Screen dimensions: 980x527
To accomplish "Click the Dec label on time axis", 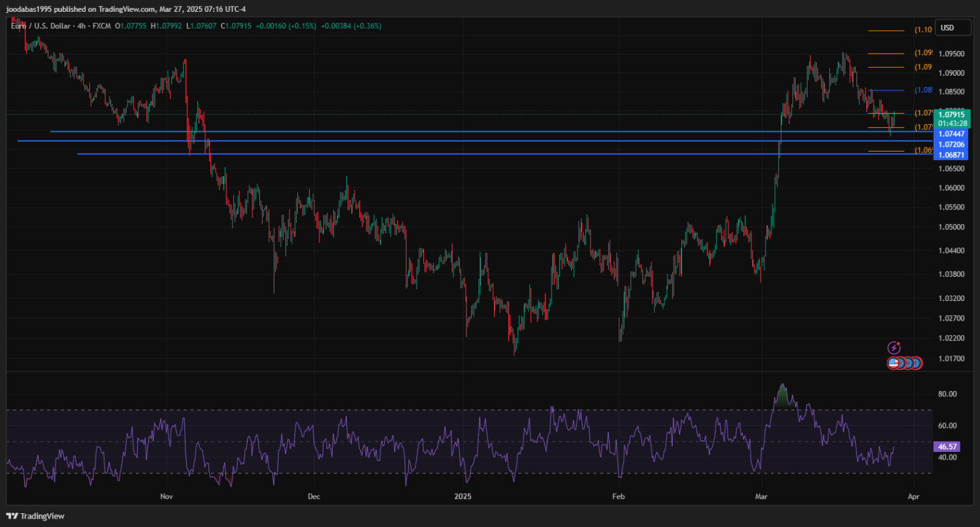I will pos(314,497).
